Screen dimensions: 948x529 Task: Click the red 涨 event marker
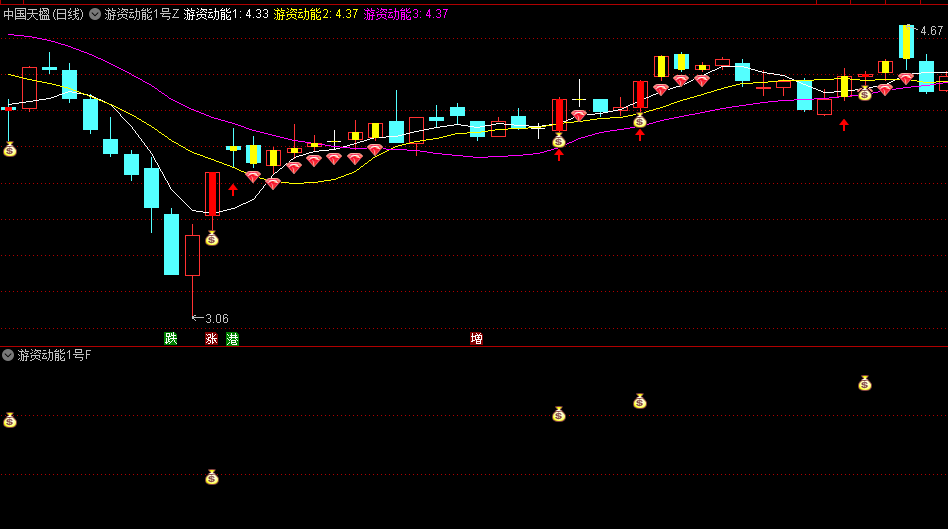point(211,339)
